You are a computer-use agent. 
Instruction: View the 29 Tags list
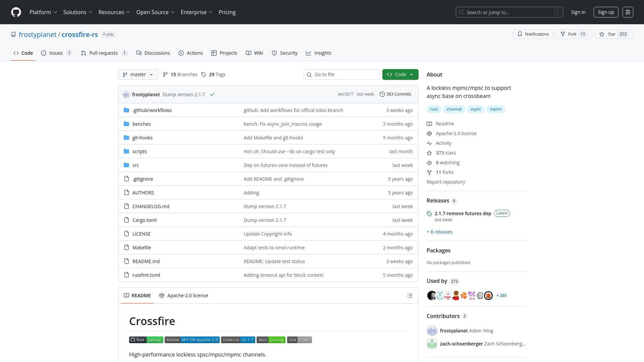(213, 74)
